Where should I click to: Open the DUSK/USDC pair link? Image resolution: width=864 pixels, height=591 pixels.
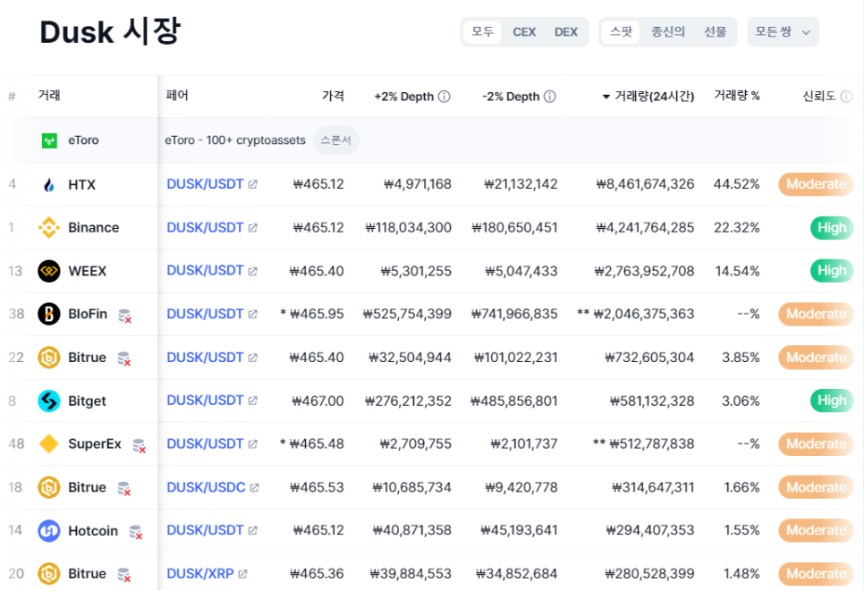point(206,487)
